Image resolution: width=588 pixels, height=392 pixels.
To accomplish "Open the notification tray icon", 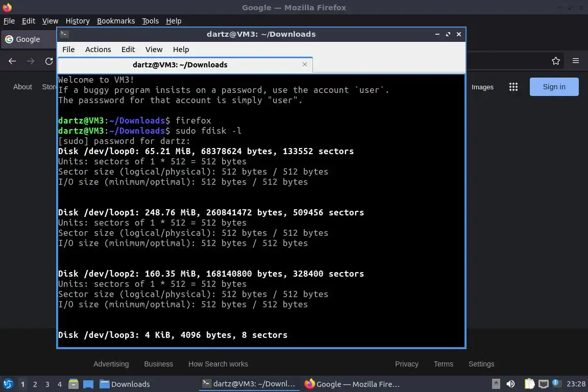I will (x=556, y=383).
